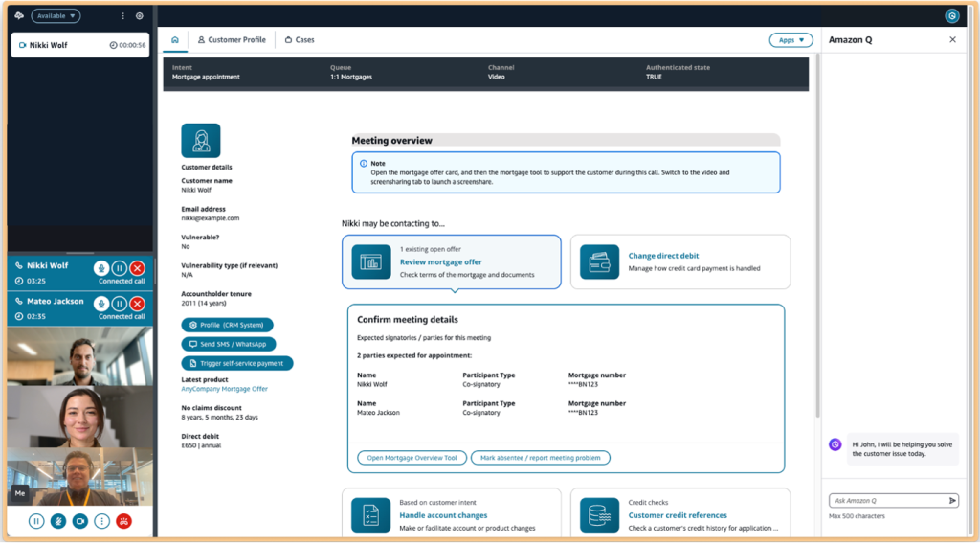Send the Amazon Q message arrow
The width and height of the screenshot is (980, 545).
pyautogui.click(x=952, y=501)
